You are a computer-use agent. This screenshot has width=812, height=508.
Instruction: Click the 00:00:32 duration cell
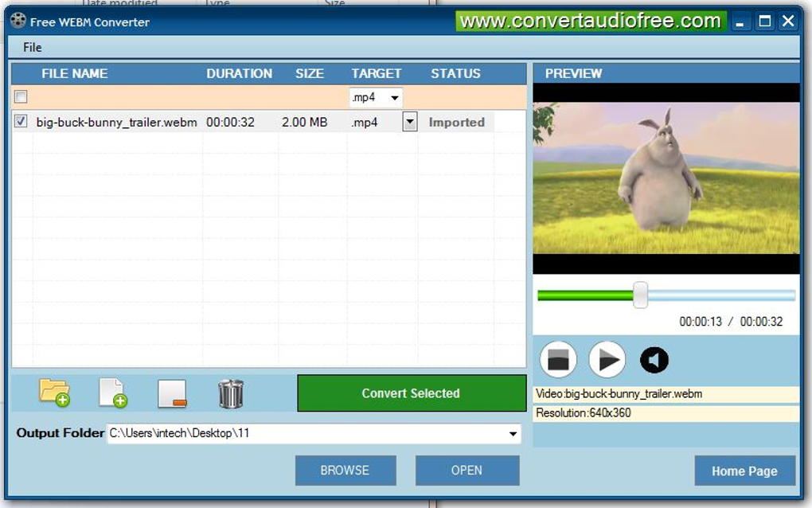coord(230,122)
